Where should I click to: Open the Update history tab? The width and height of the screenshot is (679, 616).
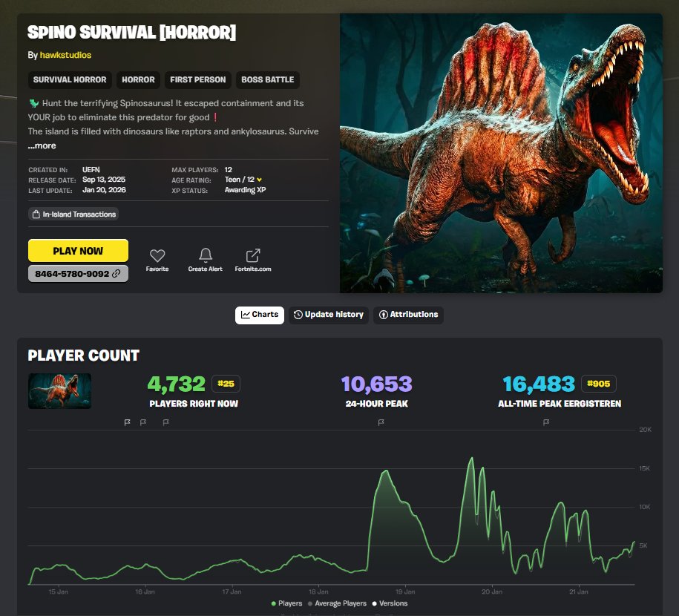pyautogui.click(x=329, y=315)
